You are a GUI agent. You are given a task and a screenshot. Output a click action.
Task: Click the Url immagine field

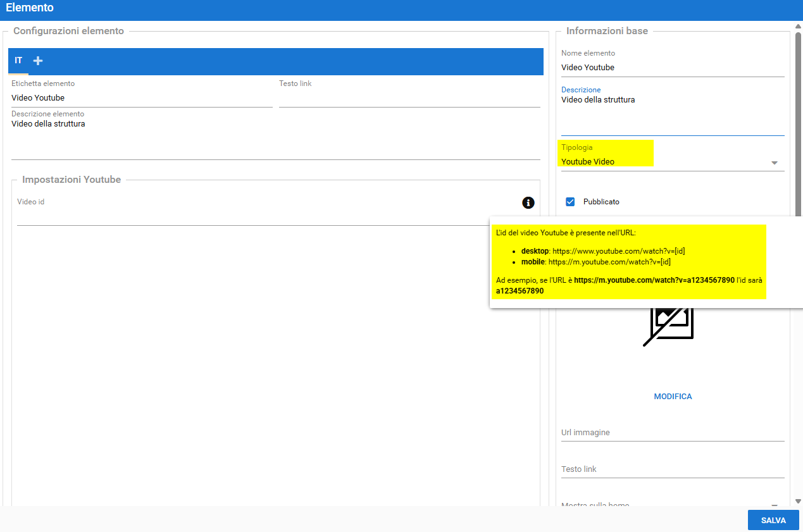tap(672, 433)
